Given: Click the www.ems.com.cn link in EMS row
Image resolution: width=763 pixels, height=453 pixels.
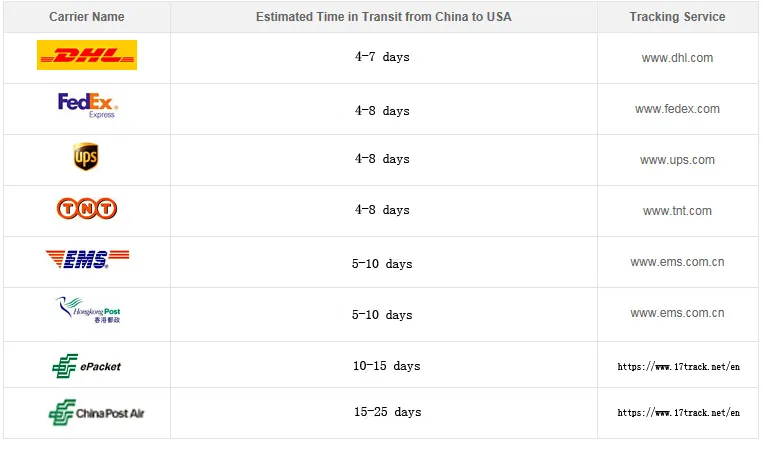Looking at the screenshot, I should pos(677,262).
